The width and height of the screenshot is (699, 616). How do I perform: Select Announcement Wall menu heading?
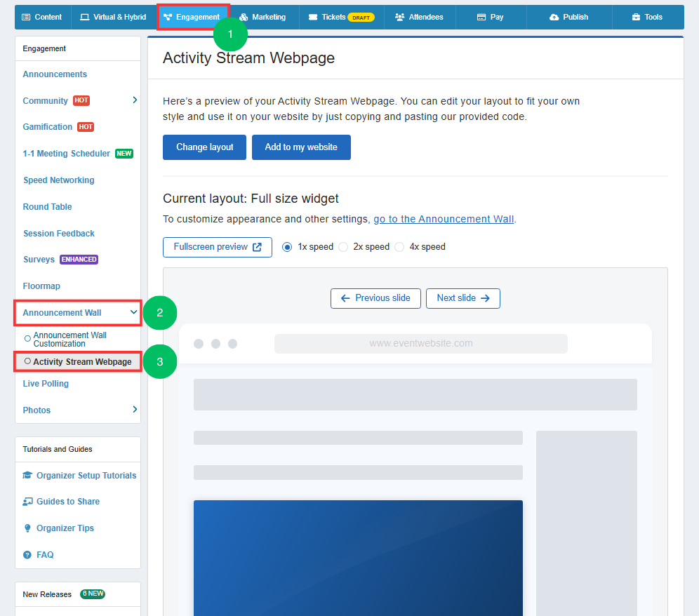(62, 313)
